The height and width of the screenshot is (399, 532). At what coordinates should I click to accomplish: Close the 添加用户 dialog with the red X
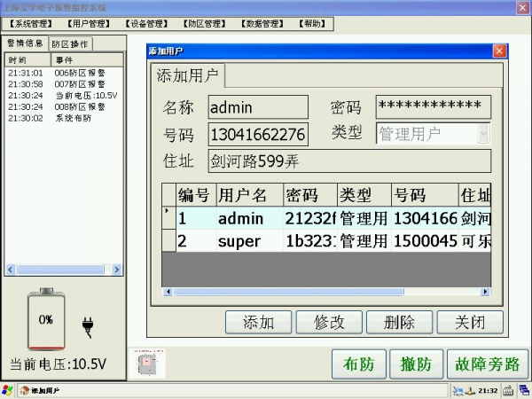499,51
